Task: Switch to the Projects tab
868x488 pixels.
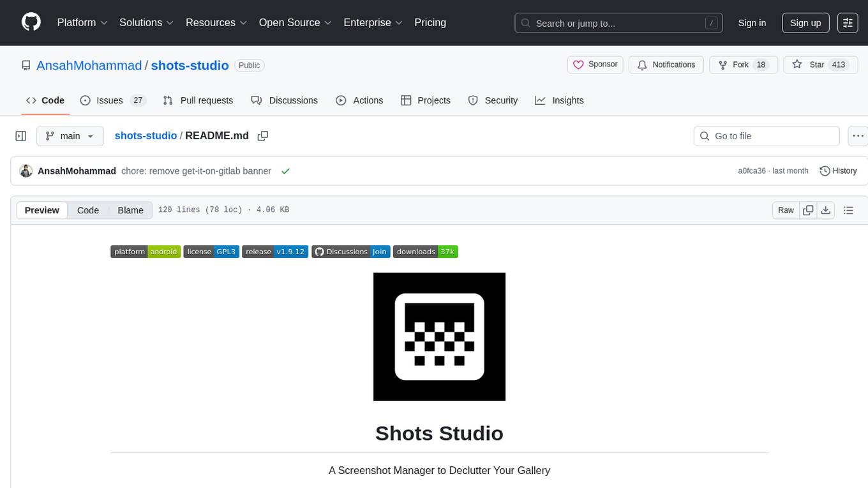Action: pyautogui.click(x=426, y=100)
